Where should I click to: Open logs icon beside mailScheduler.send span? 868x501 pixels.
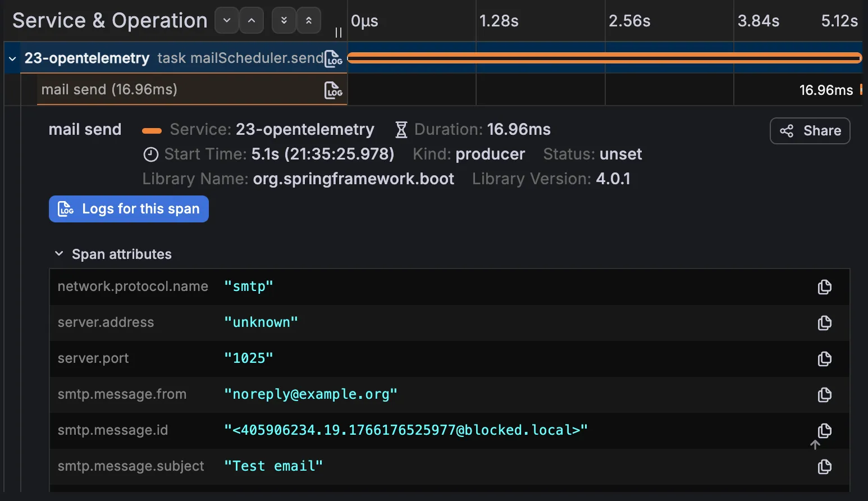[x=332, y=58]
